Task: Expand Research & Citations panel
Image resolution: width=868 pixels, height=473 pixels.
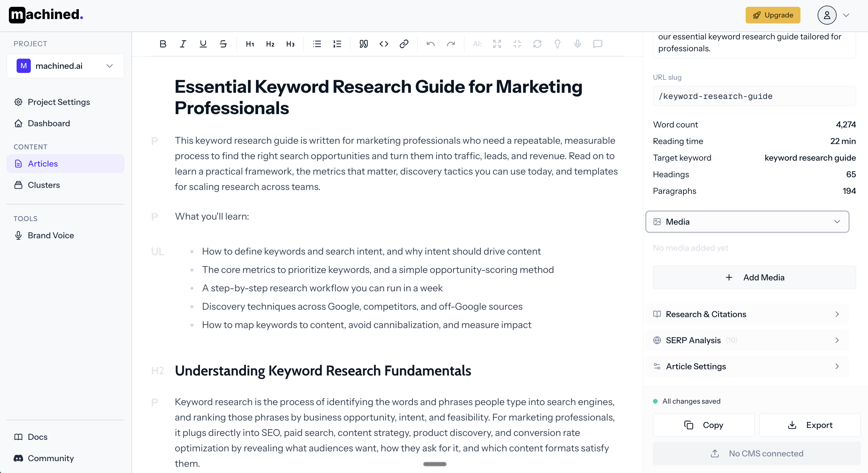Action: [x=747, y=314]
